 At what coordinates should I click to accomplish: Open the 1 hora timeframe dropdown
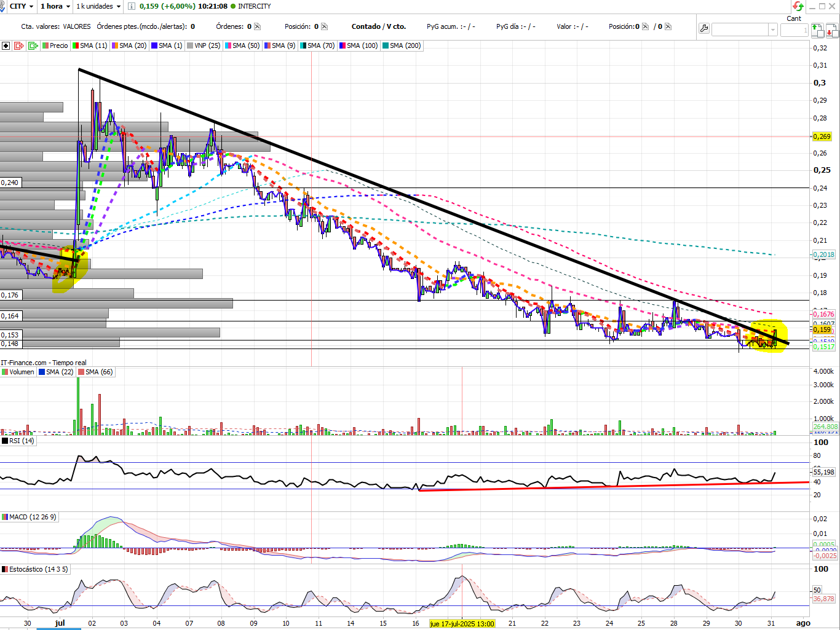click(x=55, y=6)
